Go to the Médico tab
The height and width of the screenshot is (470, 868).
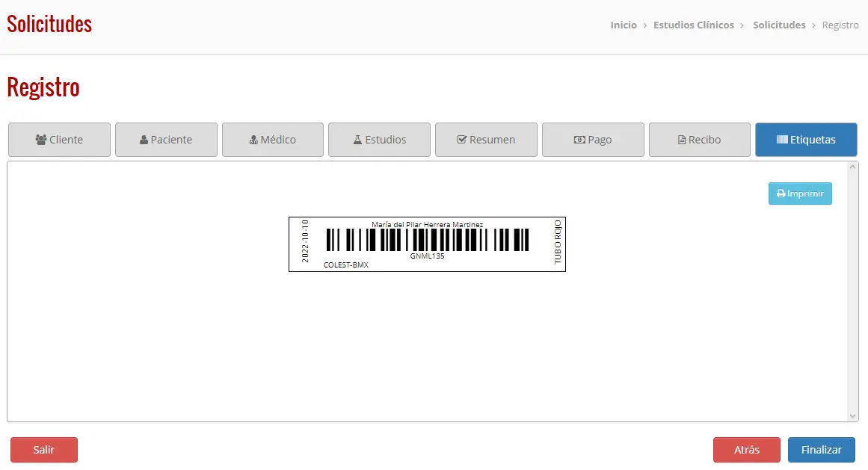pyautogui.click(x=273, y=140)
